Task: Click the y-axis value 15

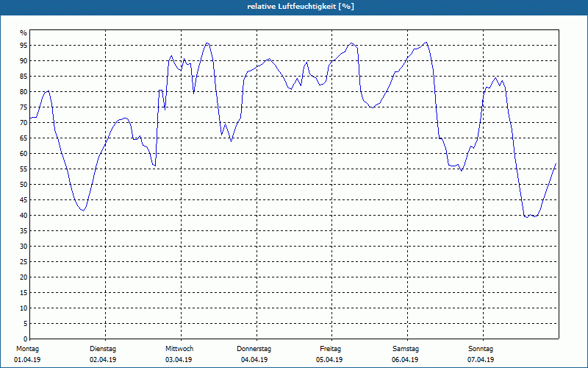Action: [24, 292]
